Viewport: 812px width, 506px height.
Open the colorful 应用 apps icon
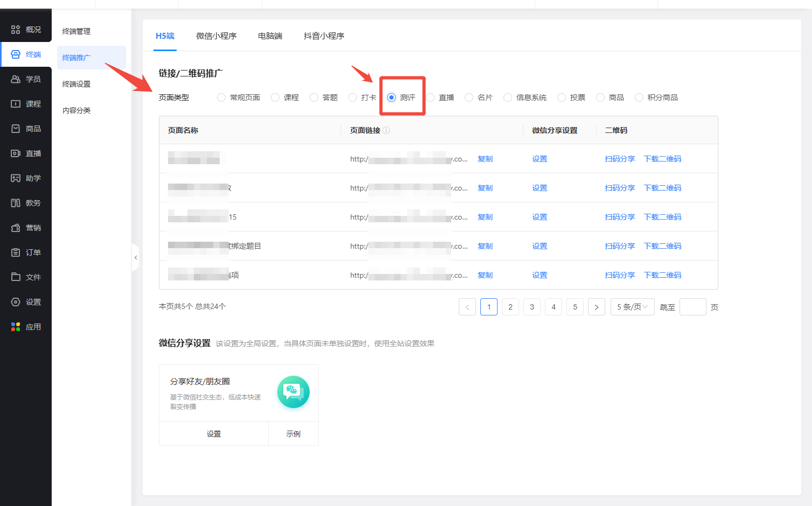click(16, 327)
